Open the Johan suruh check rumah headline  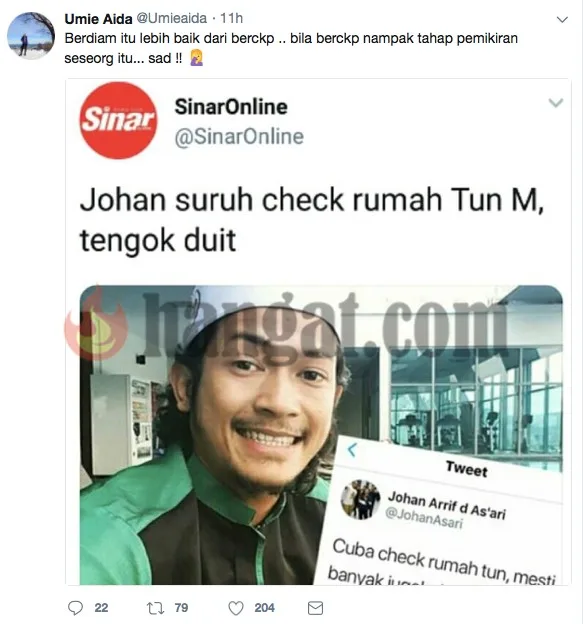click(312, 220)
